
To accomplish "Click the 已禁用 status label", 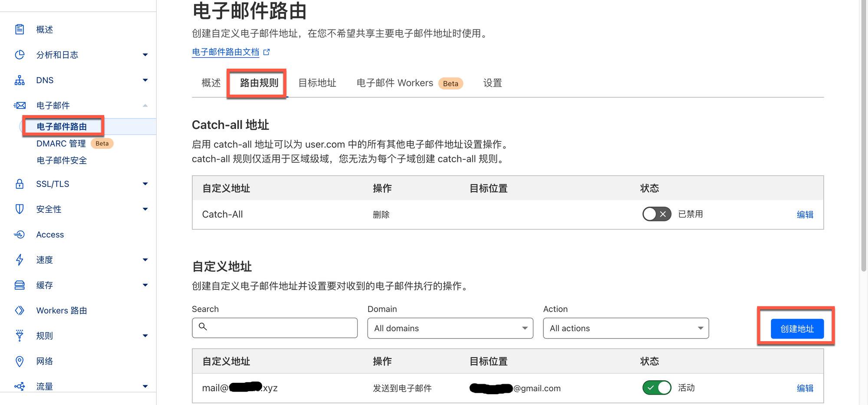I will click(x=690, y=214).
